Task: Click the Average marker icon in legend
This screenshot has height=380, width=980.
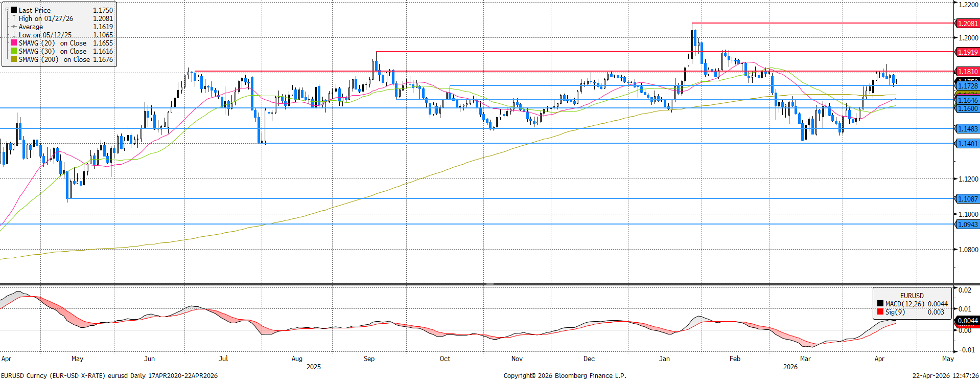Action: 14,27
